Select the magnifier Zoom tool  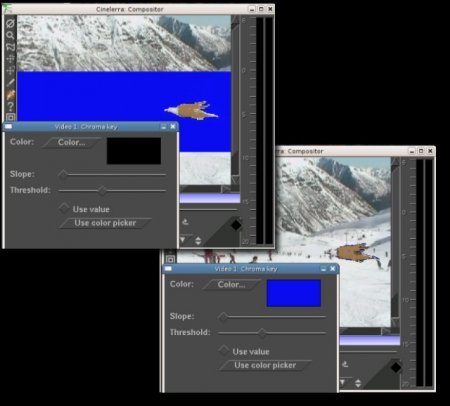pos(10,35)
